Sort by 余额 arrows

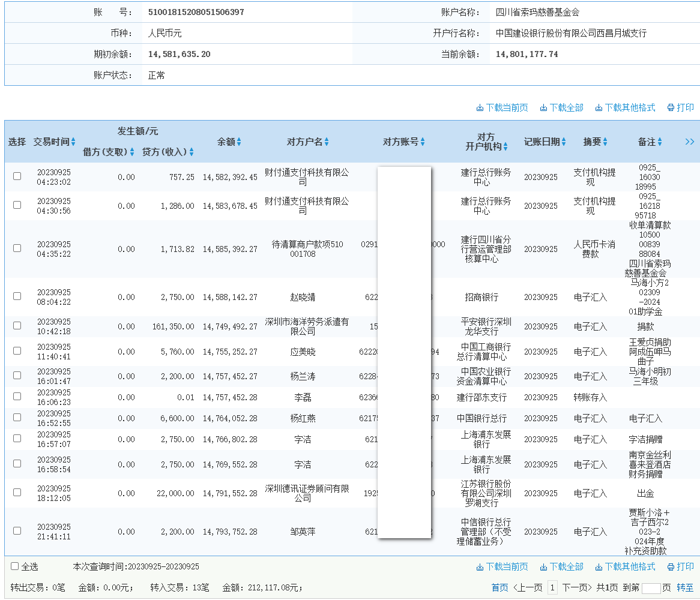tap(239, 142)
